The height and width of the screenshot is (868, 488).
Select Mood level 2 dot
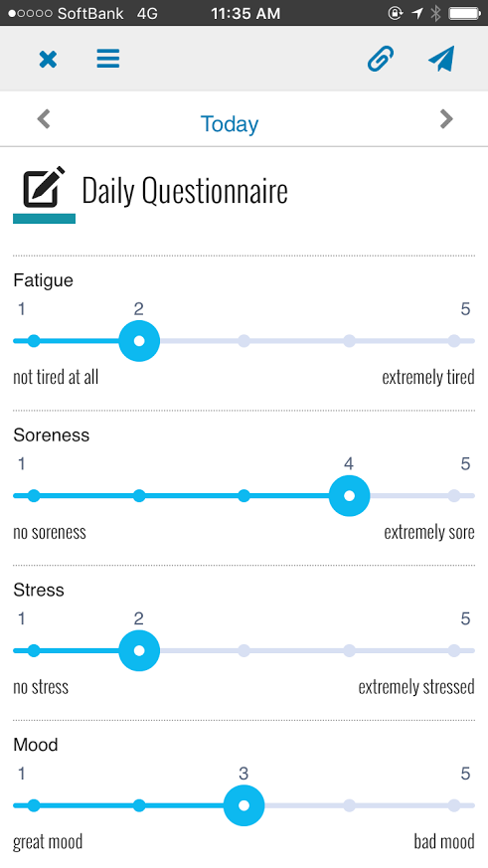pyautogui.click(x=139, y=806)
